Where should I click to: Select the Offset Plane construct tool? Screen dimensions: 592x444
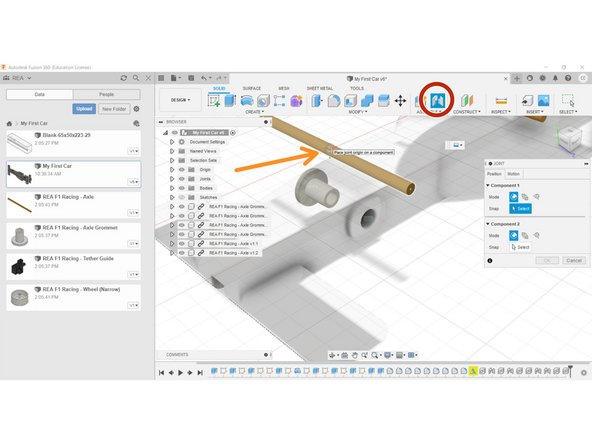[x=467, y=100]
